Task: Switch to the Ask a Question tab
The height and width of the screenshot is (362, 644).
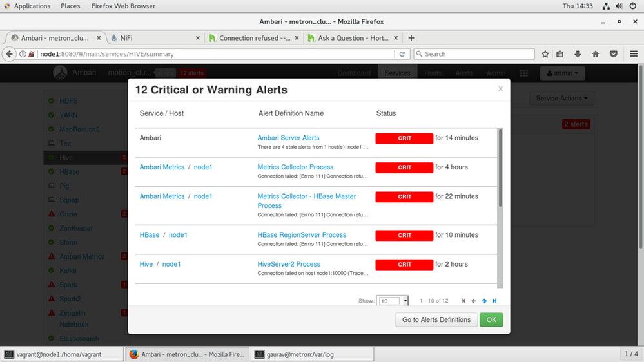Action: [x=353, y=38]
